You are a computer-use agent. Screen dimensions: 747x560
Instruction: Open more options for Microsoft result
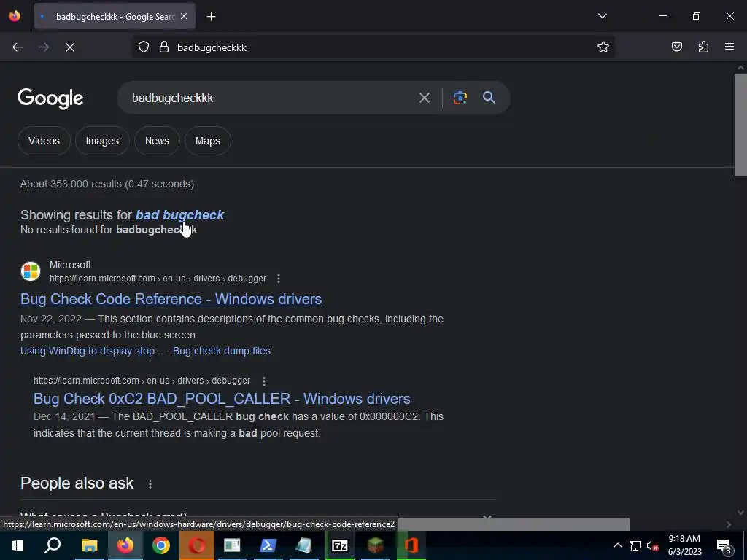coord(279,279)
